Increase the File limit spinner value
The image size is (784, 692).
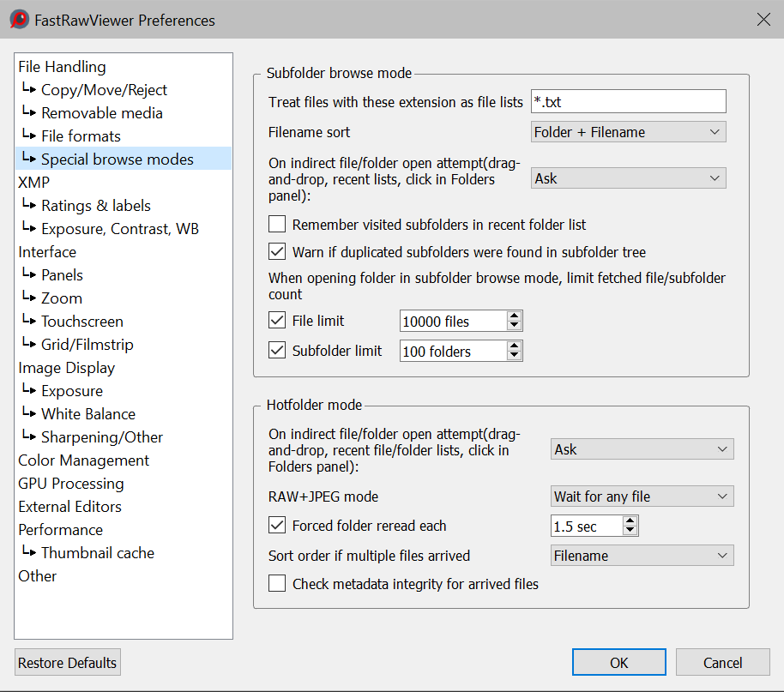click(514, 316)
